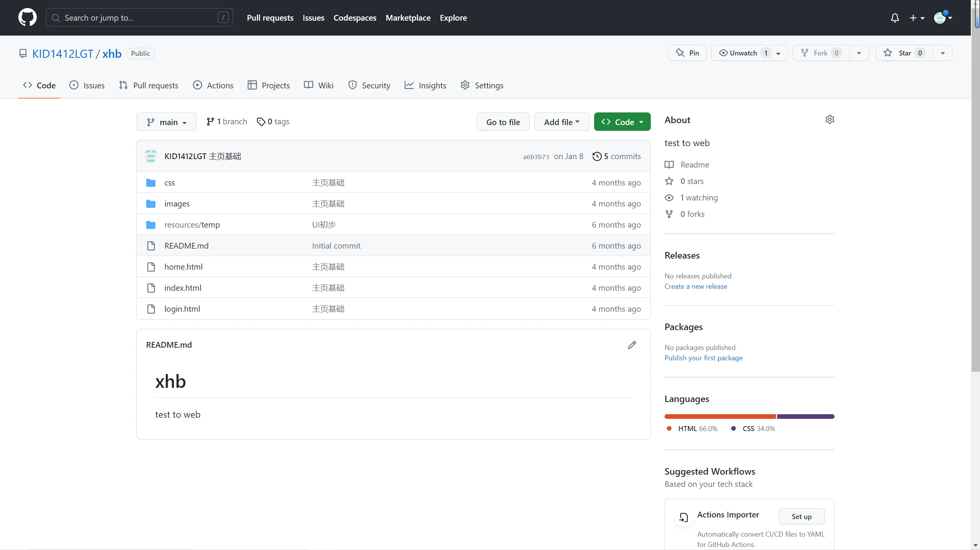Open the notifications bell
Screen dimensions: 980x550
click(x=895, y=18)
